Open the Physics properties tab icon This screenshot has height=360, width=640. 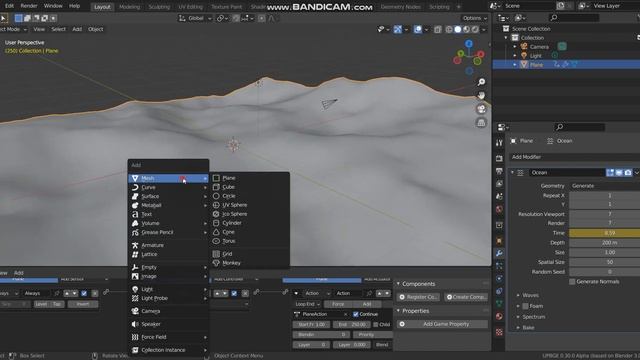click(499, 279)
